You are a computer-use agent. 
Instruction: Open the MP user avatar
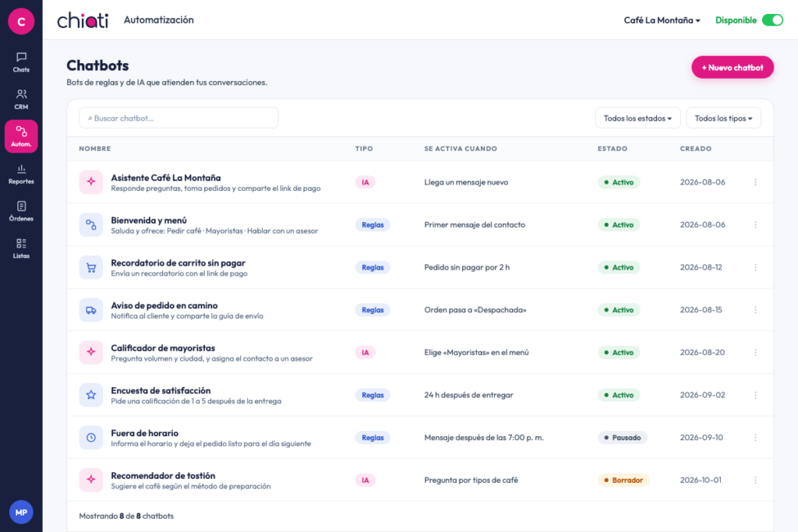[21, 513]
